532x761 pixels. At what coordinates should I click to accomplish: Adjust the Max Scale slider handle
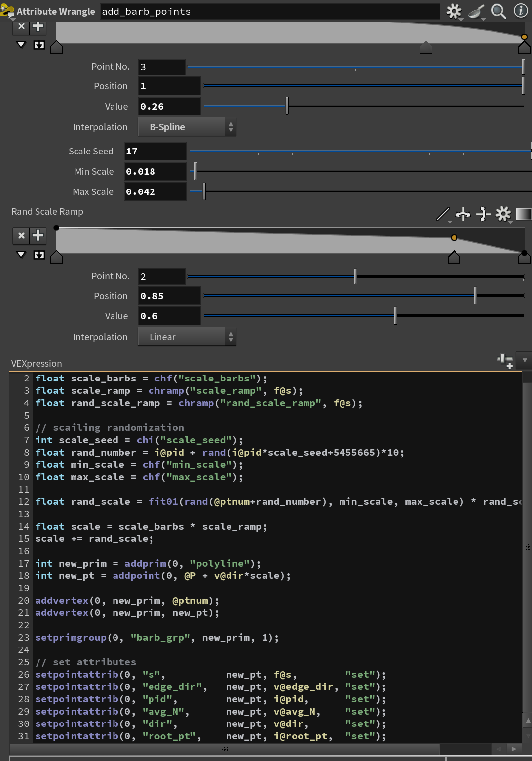coord(204,191)
